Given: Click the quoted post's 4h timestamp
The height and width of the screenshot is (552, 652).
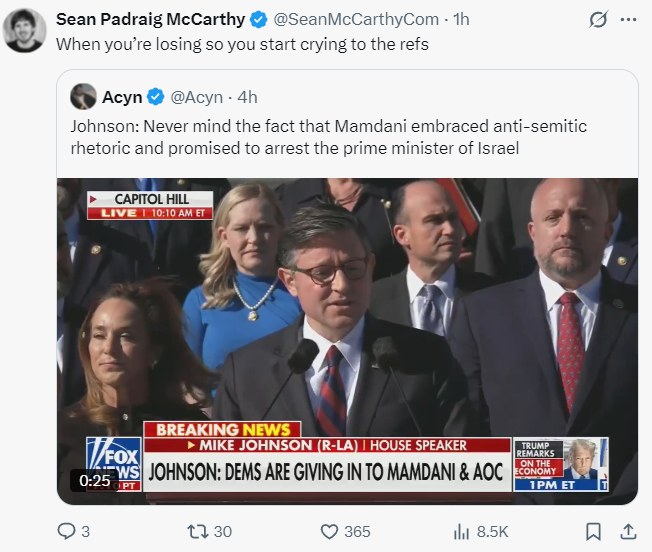Looking at the screenshot, I should click(247, 97).
